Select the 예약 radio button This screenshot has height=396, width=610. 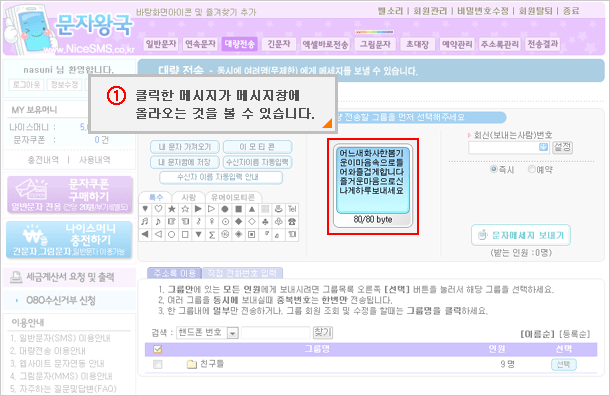click(x=531, y=169)
